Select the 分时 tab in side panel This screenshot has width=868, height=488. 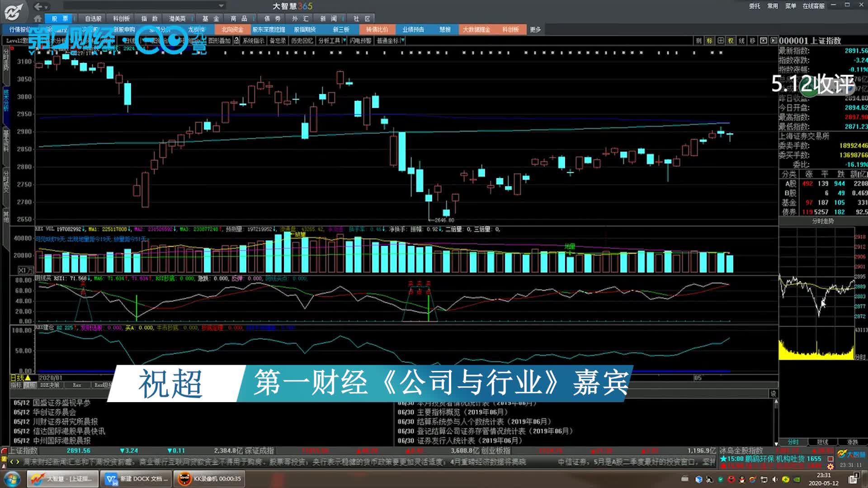tap(793, 441)
